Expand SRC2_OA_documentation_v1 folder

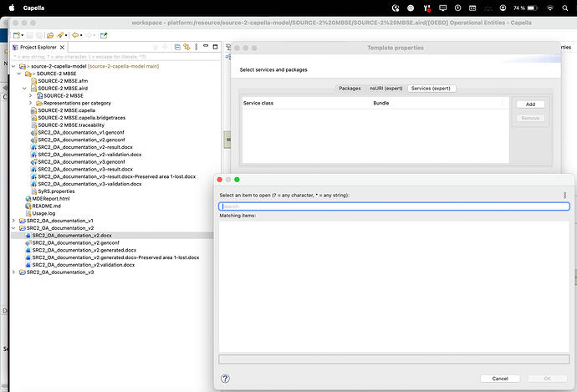click(x=13, y=221)
